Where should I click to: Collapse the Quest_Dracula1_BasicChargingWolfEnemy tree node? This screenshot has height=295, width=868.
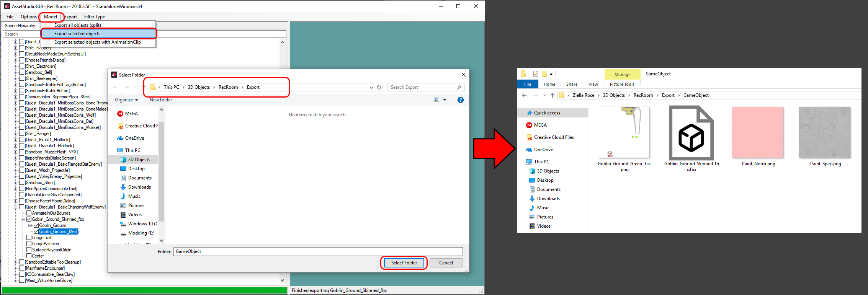(16, 207)
